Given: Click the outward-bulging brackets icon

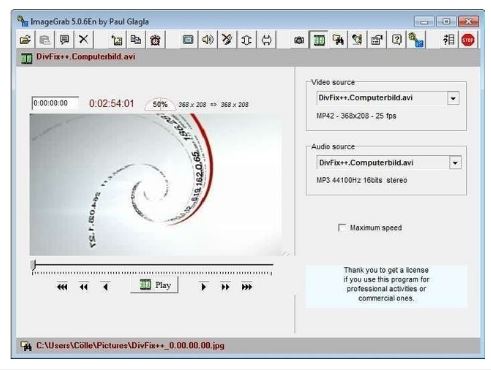Looking at the screenshot, I should click(x=246, y=40).
